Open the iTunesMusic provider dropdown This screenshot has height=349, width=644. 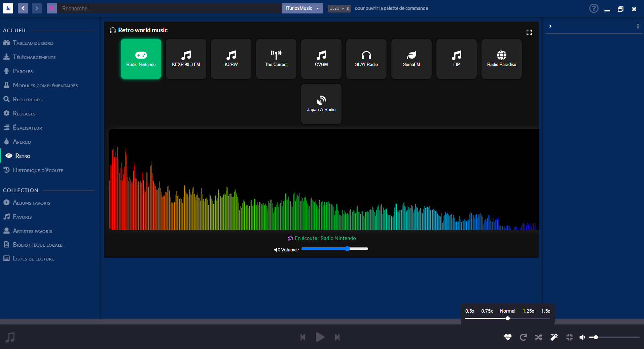point(302,8)
